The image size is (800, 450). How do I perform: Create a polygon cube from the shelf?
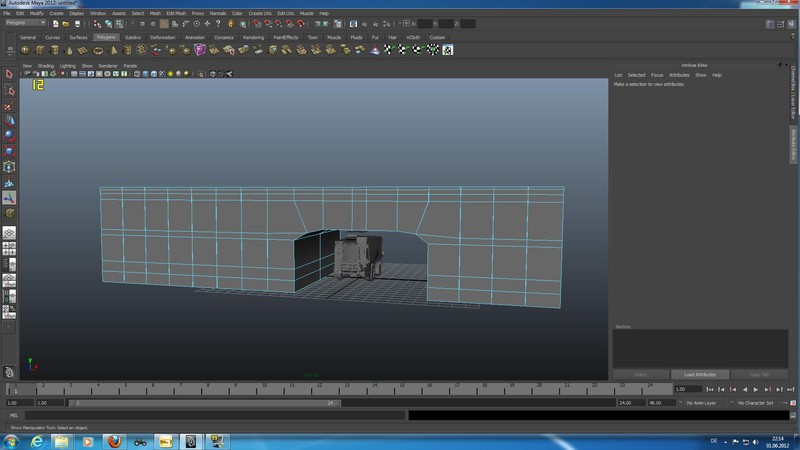point(40,50)
